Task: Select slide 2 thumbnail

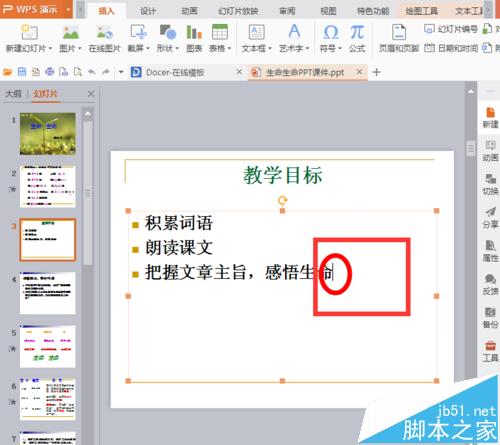Action: [x=48, y=186]
